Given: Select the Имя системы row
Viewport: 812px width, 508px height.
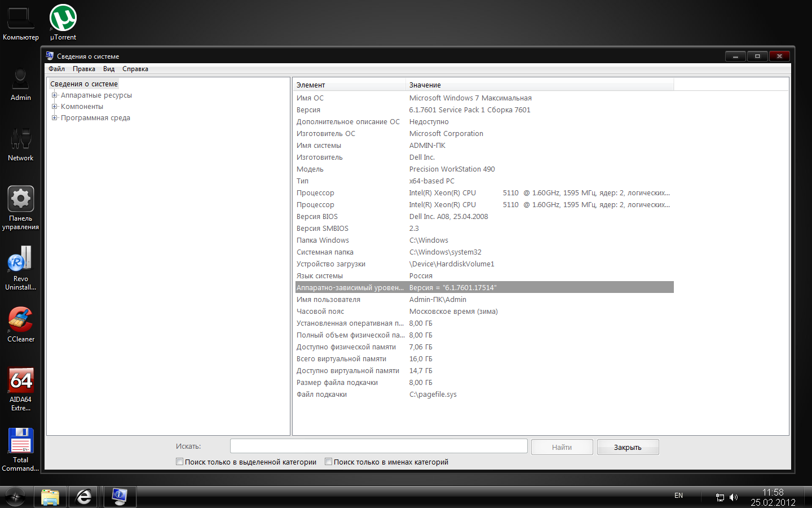Looking at the screenshot, I should tap(484, 145).
